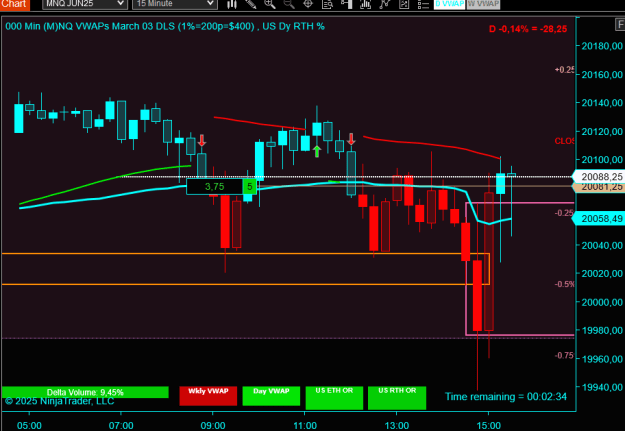Open the indicators icon
625x431 pixels.
(365, 4)
